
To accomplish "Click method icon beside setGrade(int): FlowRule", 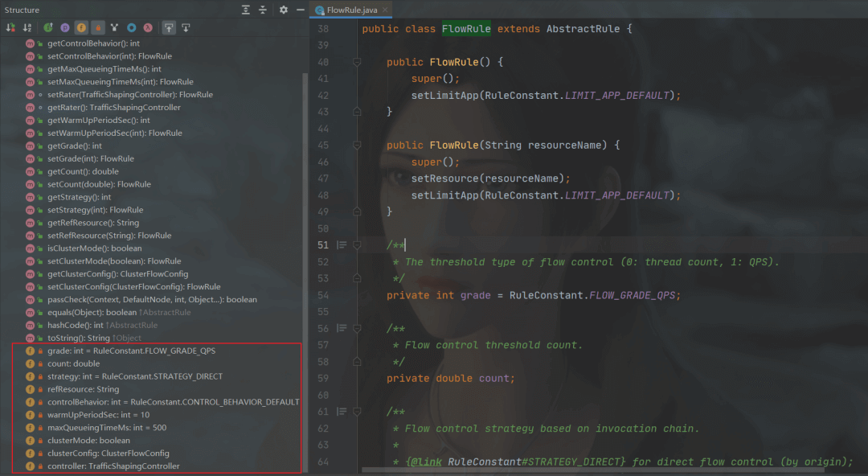I will tap(30, 158).
